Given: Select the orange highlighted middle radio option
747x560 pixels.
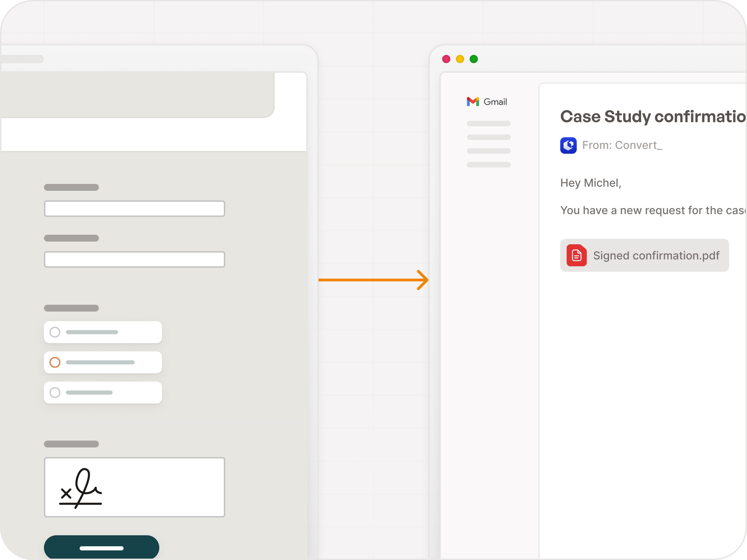Looking at the screenshot, I should (x=55, y=362).
